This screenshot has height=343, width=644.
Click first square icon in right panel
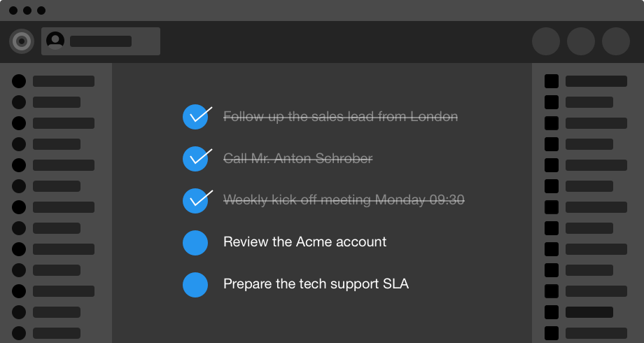[x=552, y=81]
